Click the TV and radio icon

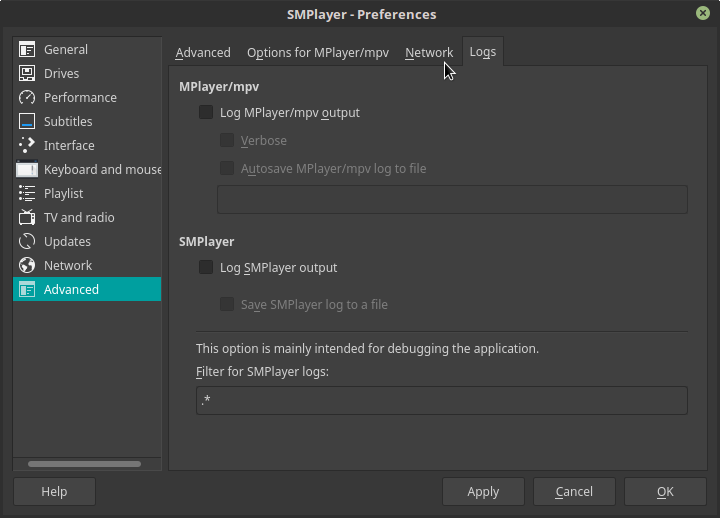27,218
